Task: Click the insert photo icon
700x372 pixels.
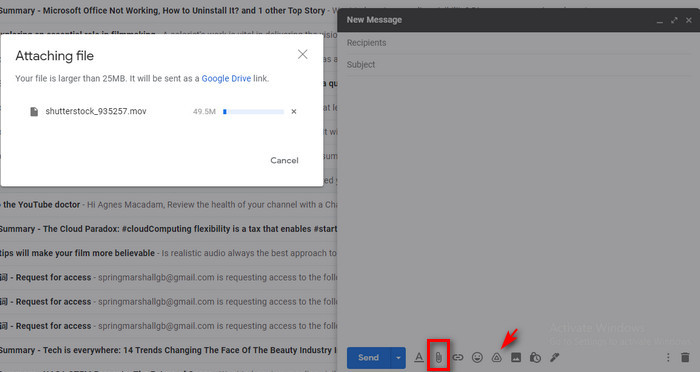Action: [x=516, y=357]
